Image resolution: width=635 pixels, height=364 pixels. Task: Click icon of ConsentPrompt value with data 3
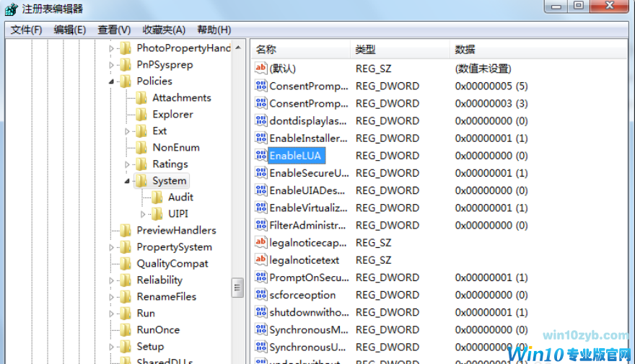[x=260, y=103]
